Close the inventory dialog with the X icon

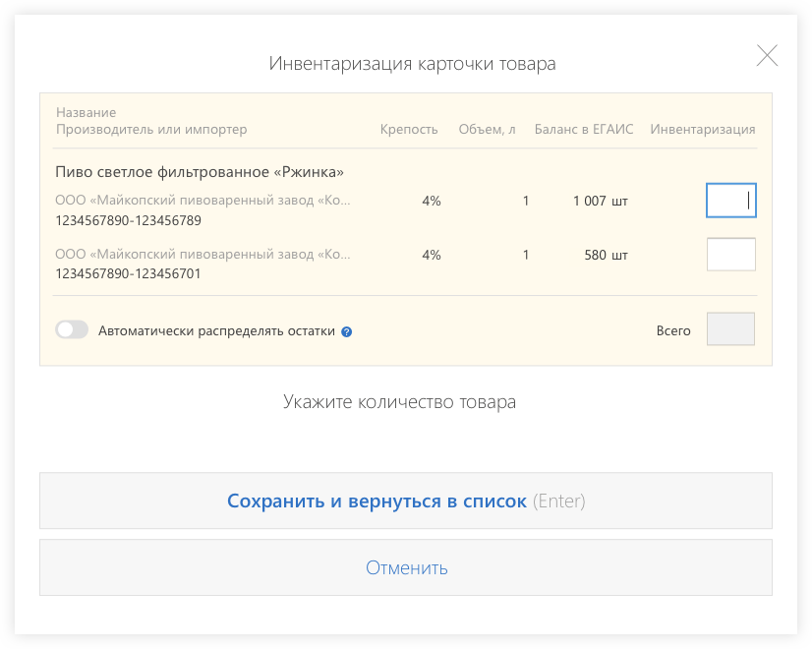pos(767,56)
